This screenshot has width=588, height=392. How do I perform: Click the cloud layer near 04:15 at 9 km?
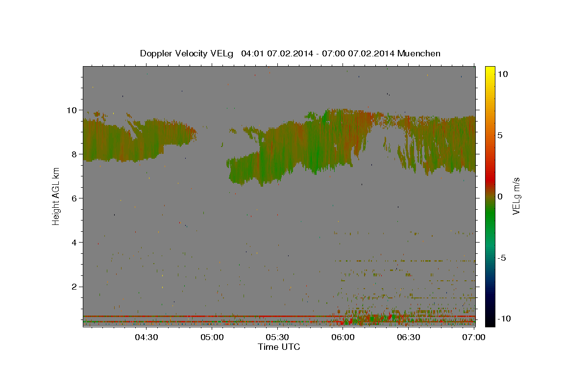point(113,140)
